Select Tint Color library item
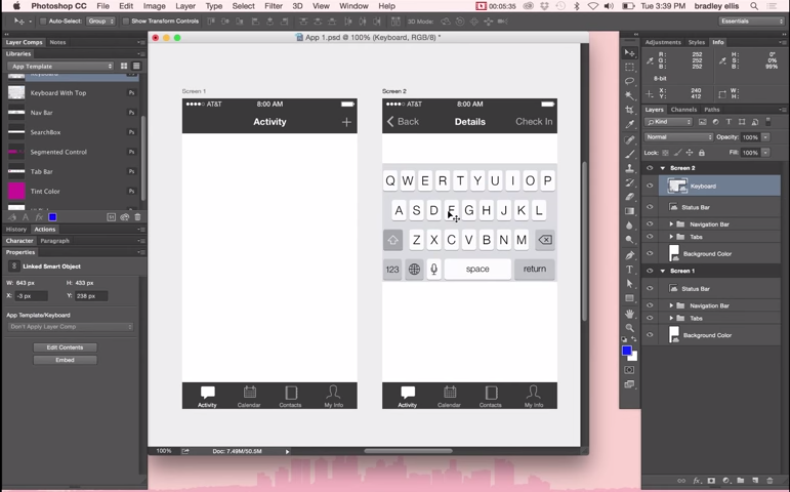This screenshot has height=492, width=790. coord(45,191)
